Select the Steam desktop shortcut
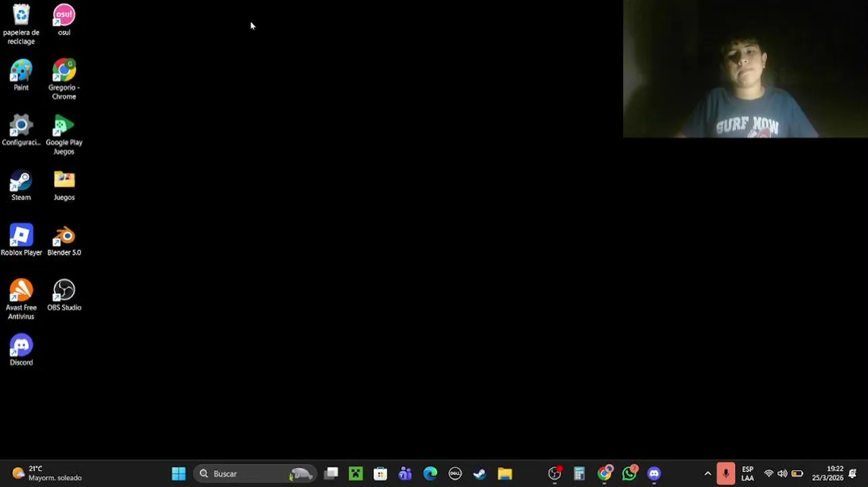Screen dimensions: 868x487 [21, 185]
